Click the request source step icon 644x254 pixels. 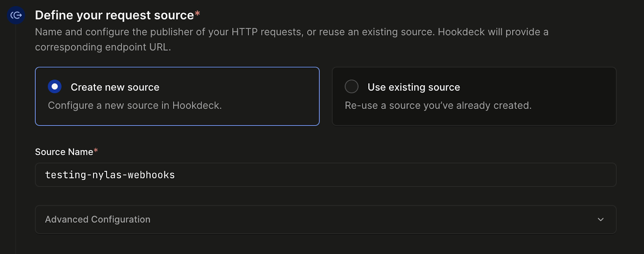point(16,15)
